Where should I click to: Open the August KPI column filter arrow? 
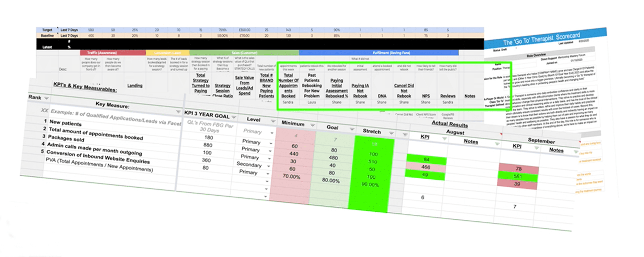pyautogui.click(x=444, y=139)
